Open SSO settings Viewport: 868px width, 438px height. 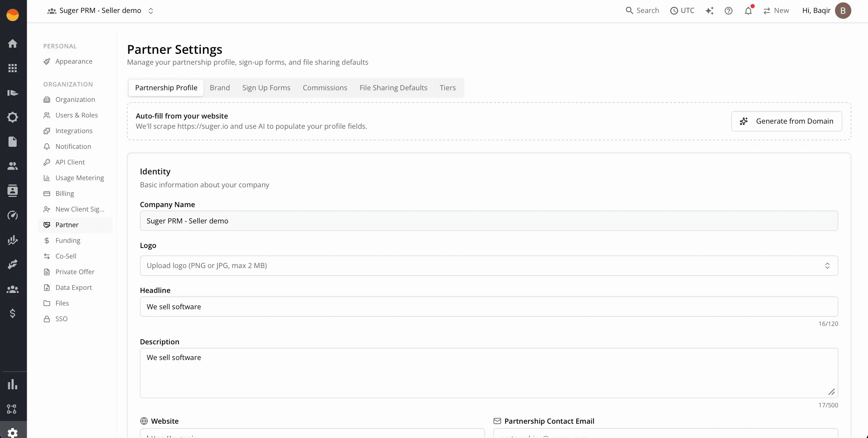(x=76, y=319)
